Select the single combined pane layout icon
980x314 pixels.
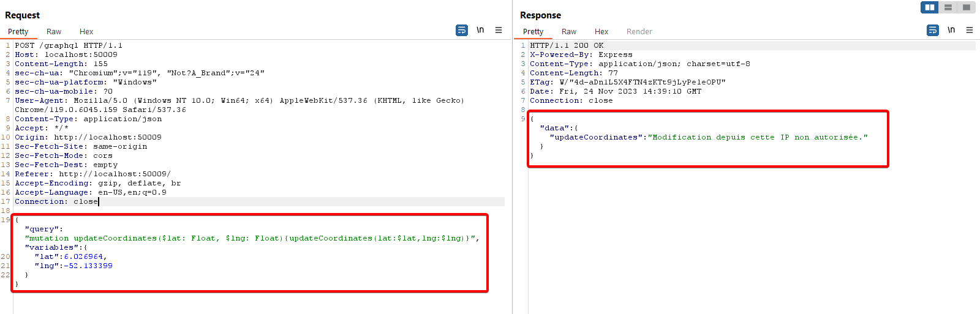tap(966, 7)
